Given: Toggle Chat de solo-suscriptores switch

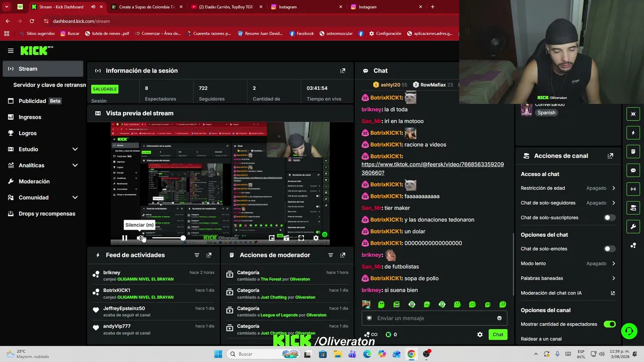Looking at the screenshot, I should 609,218.
